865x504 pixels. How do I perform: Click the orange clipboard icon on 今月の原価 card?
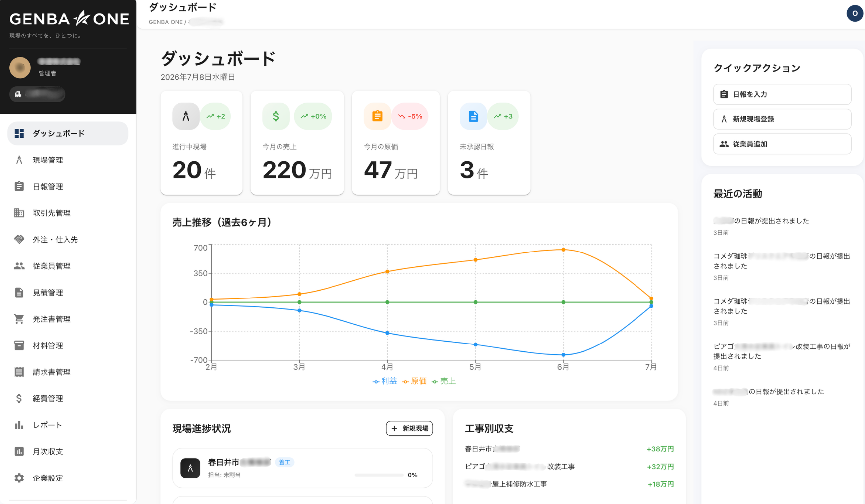377,116
